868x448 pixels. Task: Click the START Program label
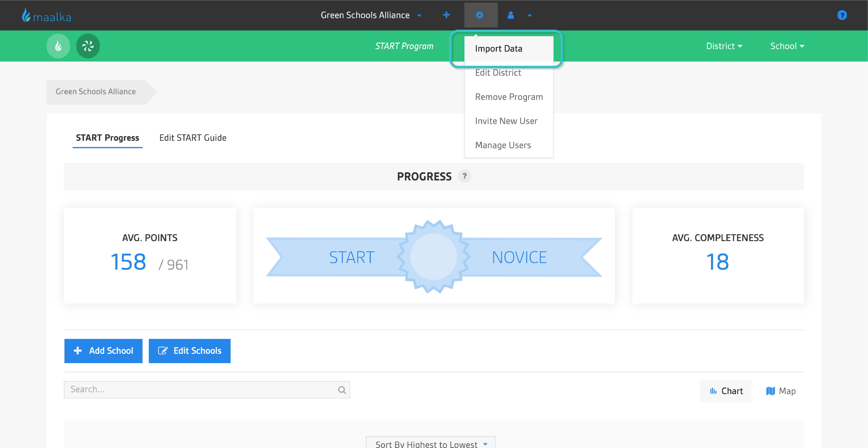(404, 46)
